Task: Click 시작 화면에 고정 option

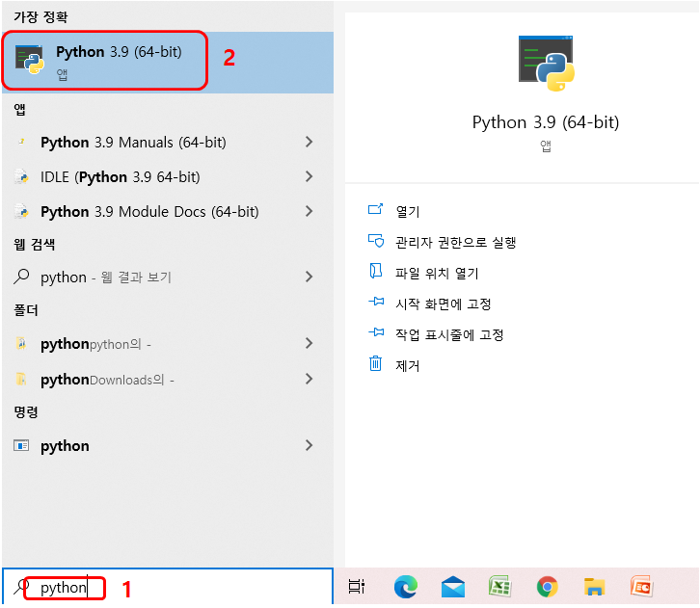Action: pos(444,304)
